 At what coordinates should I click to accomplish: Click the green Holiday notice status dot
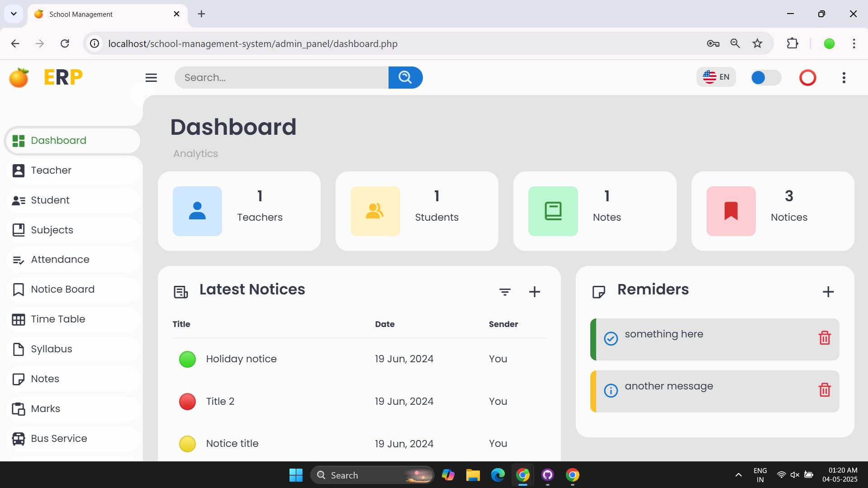coord(187,359)
